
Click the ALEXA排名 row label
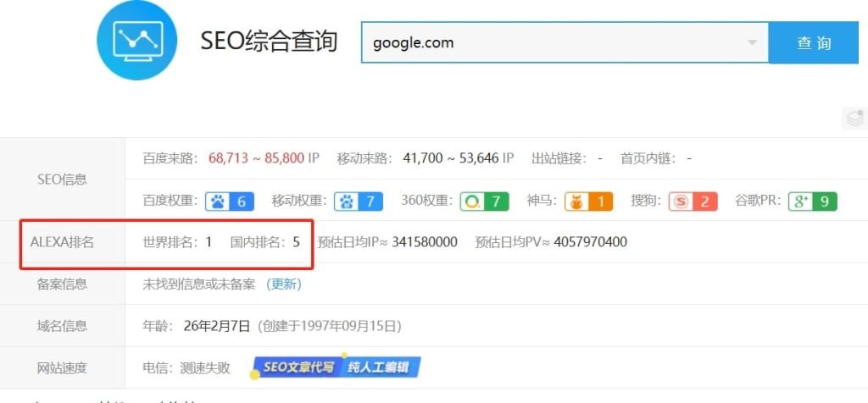[62, 241]
